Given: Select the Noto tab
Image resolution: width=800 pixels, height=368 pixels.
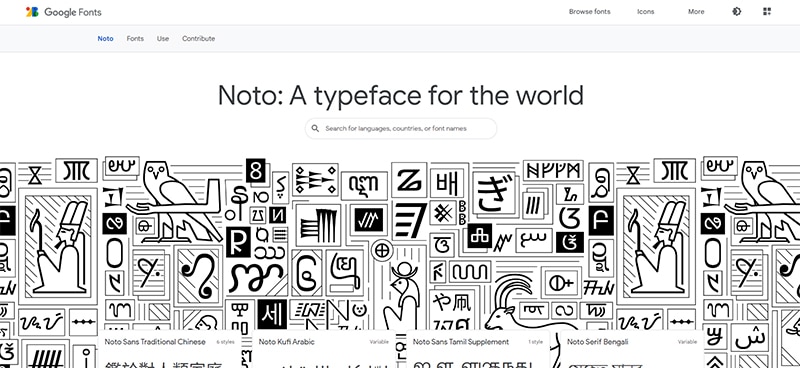Looking at the screenshot, I should point(106,39).
